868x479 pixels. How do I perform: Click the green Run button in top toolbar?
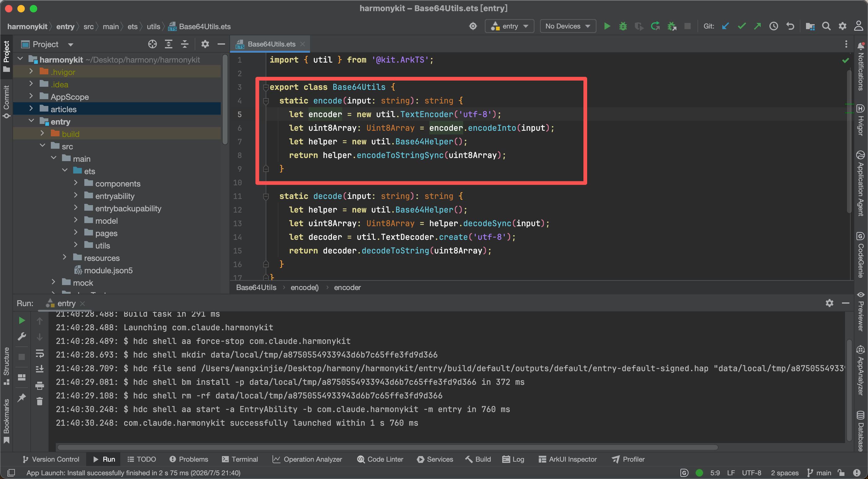click(607, 26)
